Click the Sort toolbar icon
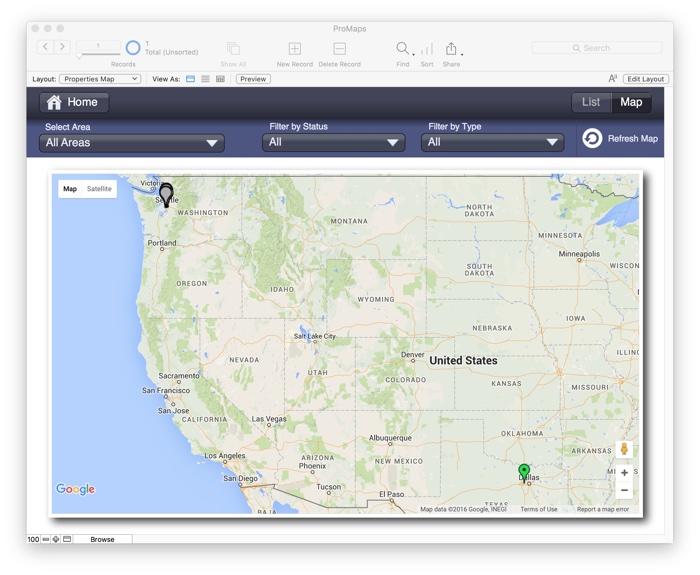Screen dimensions: 700x575 click(427, 49)
